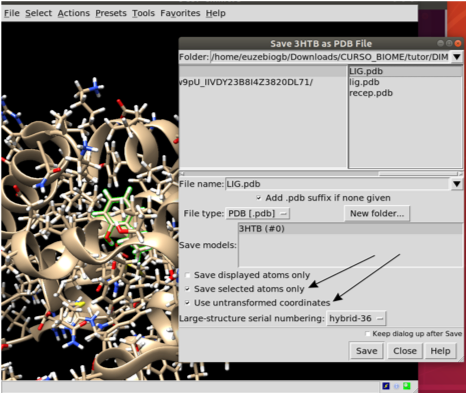Open the hybrid-36 serial numbering dropdown

pyautogui.click(x=356, y=318)
